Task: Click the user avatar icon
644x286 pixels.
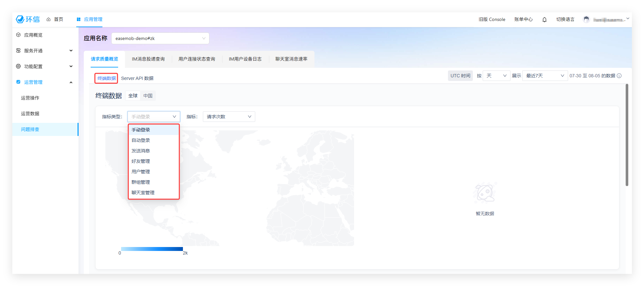Action: pyautogui.click(x=586, y=20)
